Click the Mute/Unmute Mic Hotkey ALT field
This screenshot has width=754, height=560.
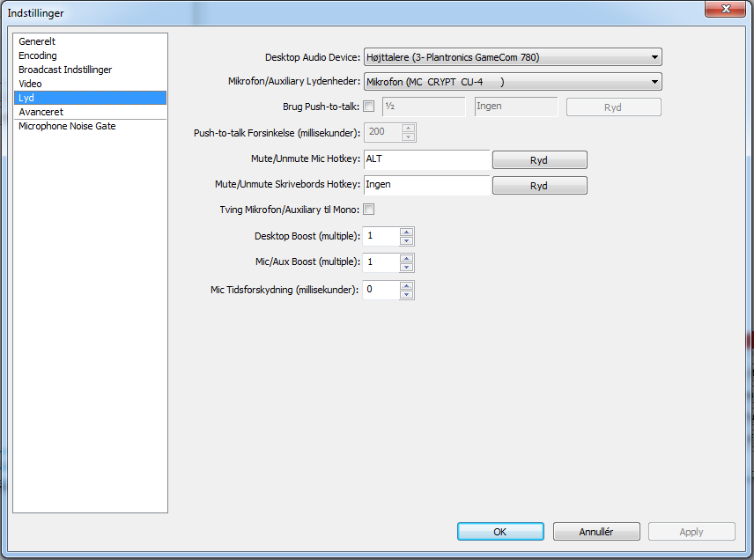point(426,159)
